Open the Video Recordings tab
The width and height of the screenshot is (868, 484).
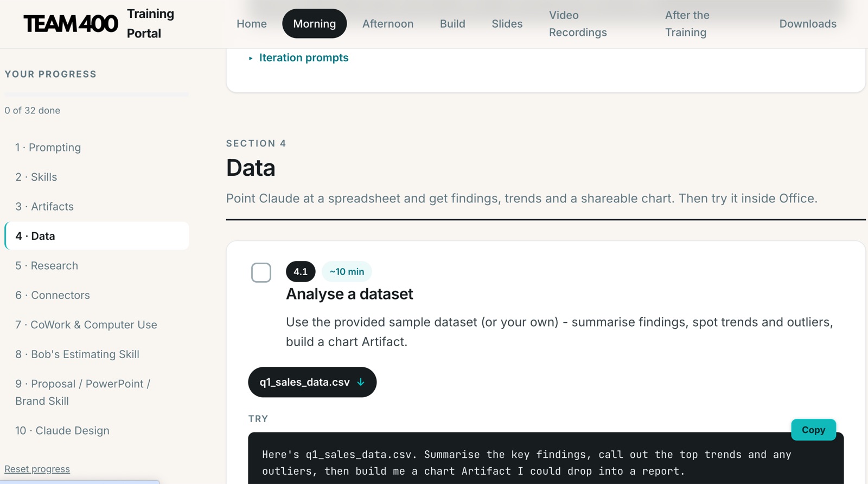point(578,24)
